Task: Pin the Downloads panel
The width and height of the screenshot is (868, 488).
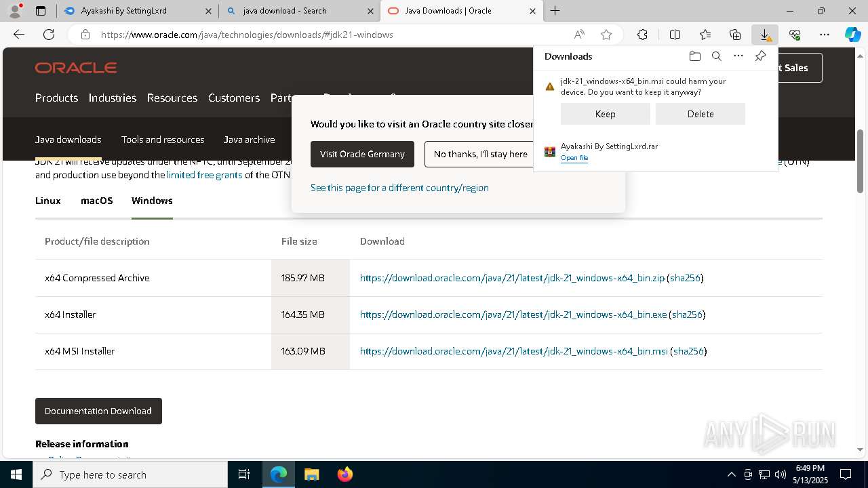Action: pos(760,56)
